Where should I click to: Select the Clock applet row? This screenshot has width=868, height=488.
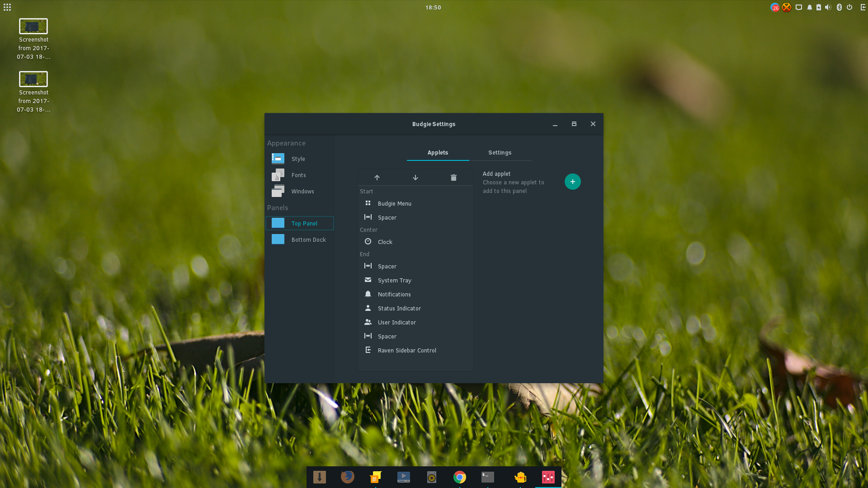(415, 242)
